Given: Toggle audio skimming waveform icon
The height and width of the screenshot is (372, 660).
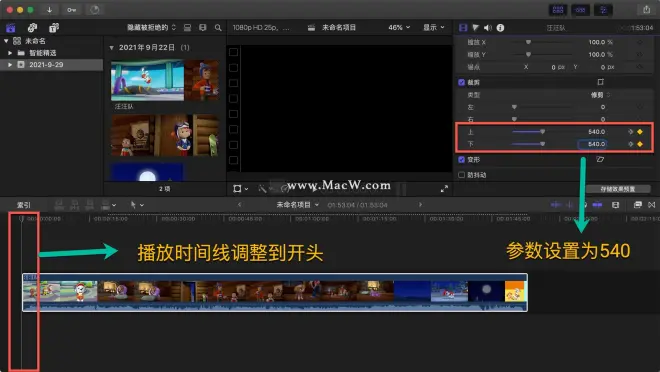Looking at the screenshot, I should coord(569,205).
